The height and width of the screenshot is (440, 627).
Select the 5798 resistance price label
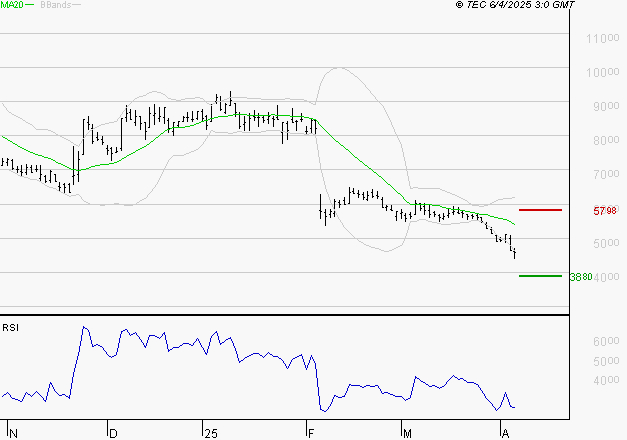[x=604, y=211]
